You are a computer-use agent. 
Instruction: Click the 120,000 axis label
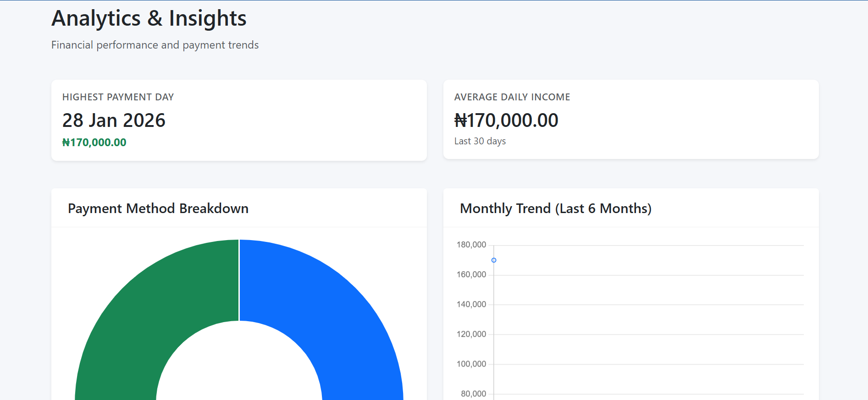[471, 334]
